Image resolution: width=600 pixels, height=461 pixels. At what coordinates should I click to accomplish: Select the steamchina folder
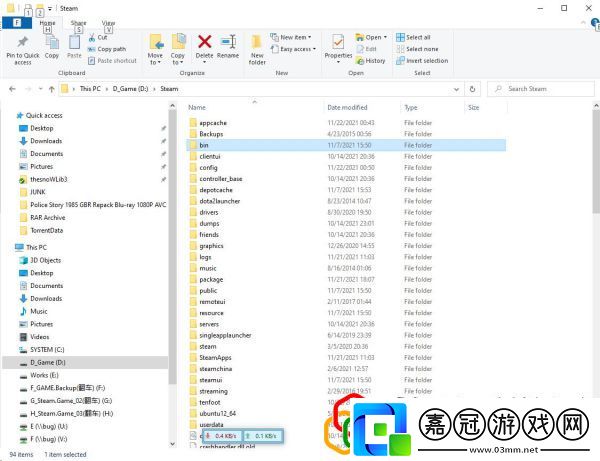[x=215, y=369]
